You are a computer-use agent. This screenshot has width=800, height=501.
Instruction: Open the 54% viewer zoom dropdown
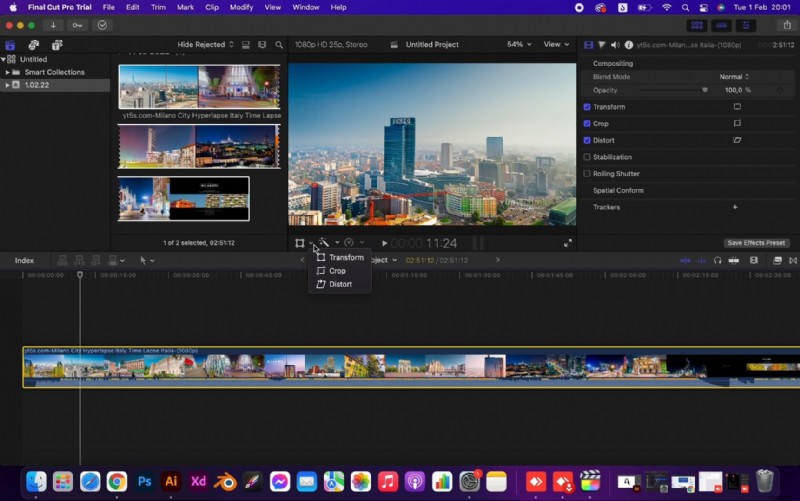(x=519, y=44)
